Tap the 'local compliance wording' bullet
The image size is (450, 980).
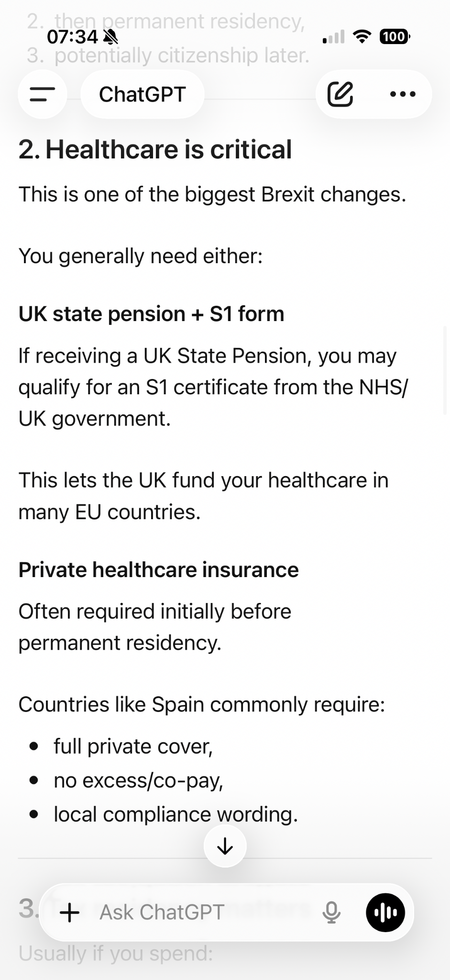click(176, 814)
